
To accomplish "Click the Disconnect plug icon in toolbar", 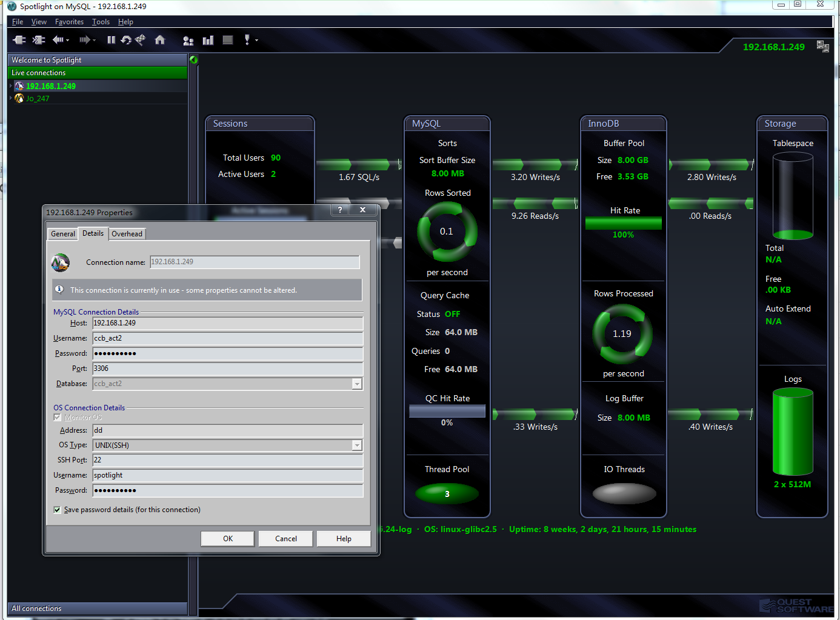I will tap(39, 40).
